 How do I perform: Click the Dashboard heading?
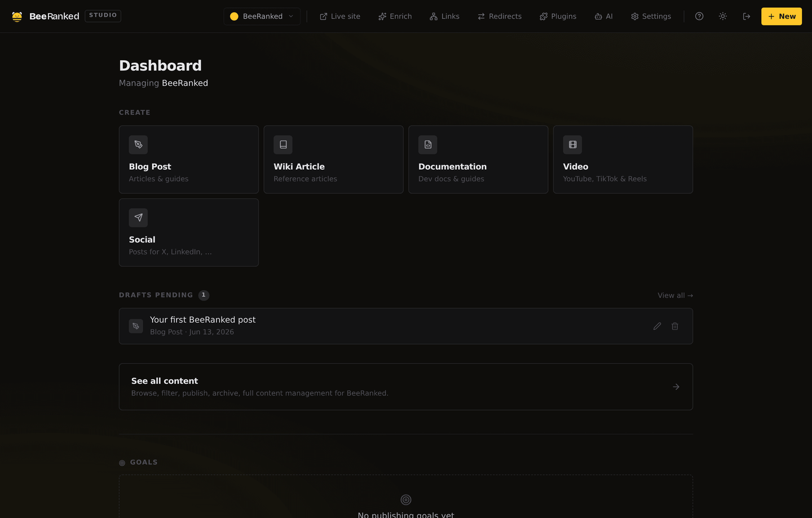coord(160,65)
